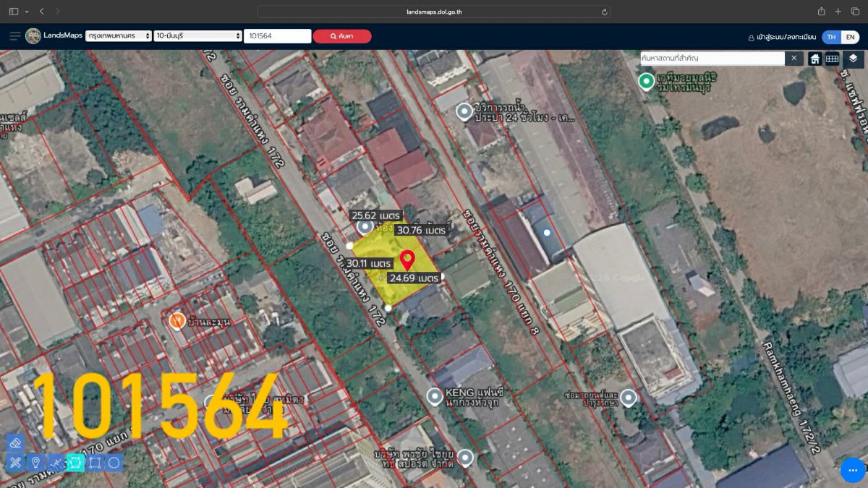This screenshot has width=868, height=488.
Task: Click the เข้าสู่ระบบ/ลงทะเบียน login link
Action: click(782, 37)
